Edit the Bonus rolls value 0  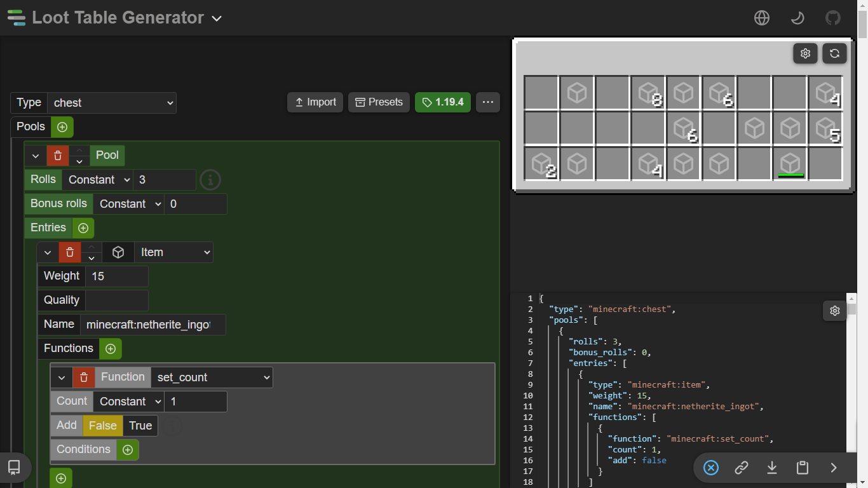(x=196, y=204)
